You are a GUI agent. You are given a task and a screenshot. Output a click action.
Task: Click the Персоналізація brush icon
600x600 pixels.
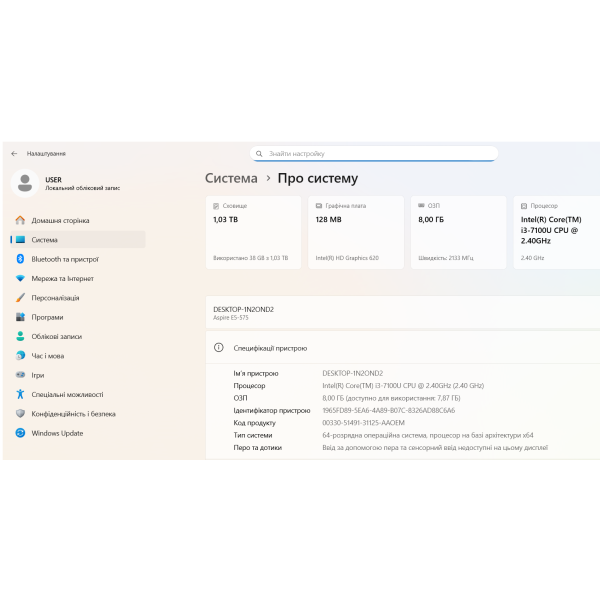20,297
